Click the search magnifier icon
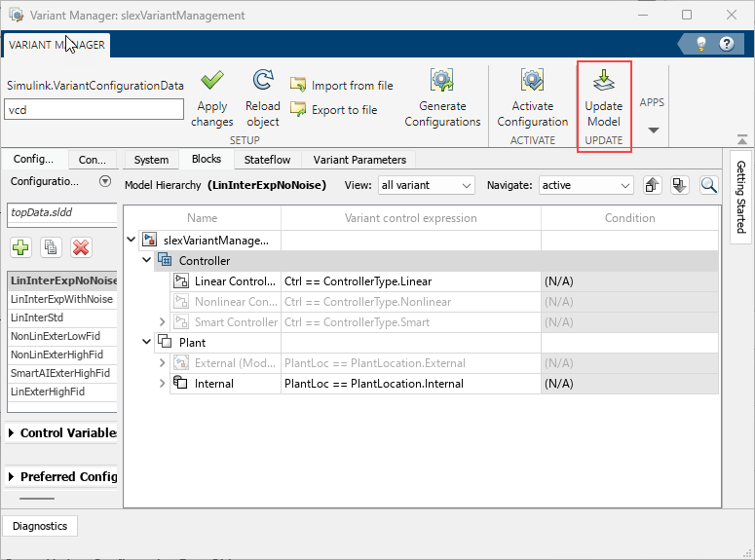755x560 pixels. click(708, 185)
